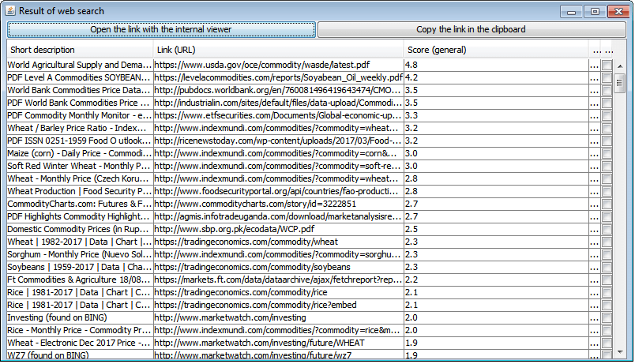Click score 4.8 cell
Image resolution: width=635 pixels, height=364 pixels.
tap(496, 66)
